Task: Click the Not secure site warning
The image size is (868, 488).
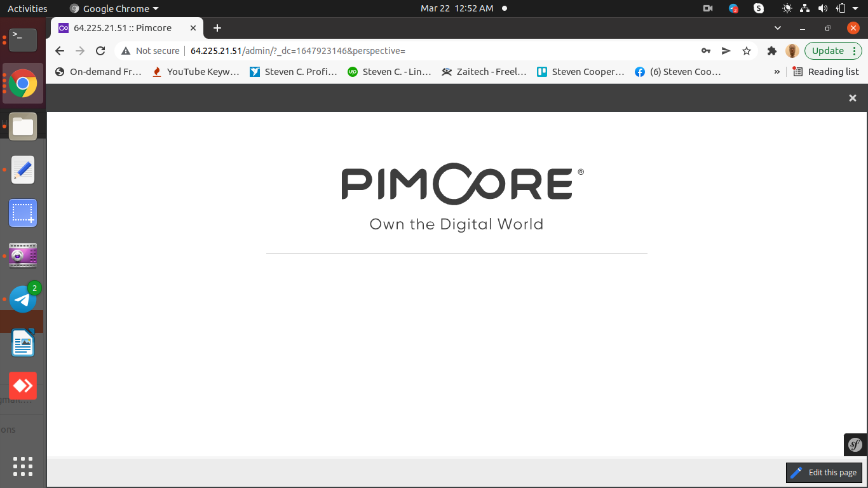Action: [x=151, y=51]
